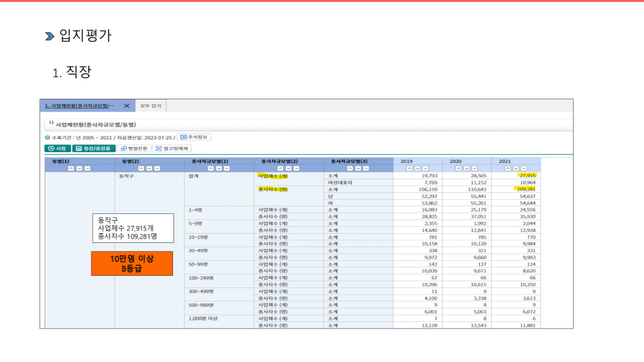The width and height of the screenshot is (644, 362).
Task: Click the highlighted 109,281 value
Action: pyautogui.click(x=525, y=189)
